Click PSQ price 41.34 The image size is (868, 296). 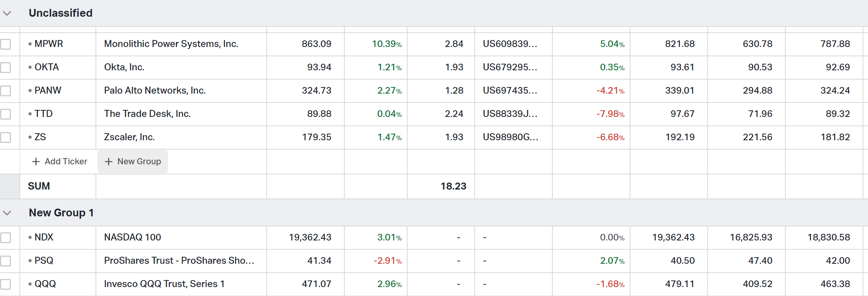(x=319, y=261)
